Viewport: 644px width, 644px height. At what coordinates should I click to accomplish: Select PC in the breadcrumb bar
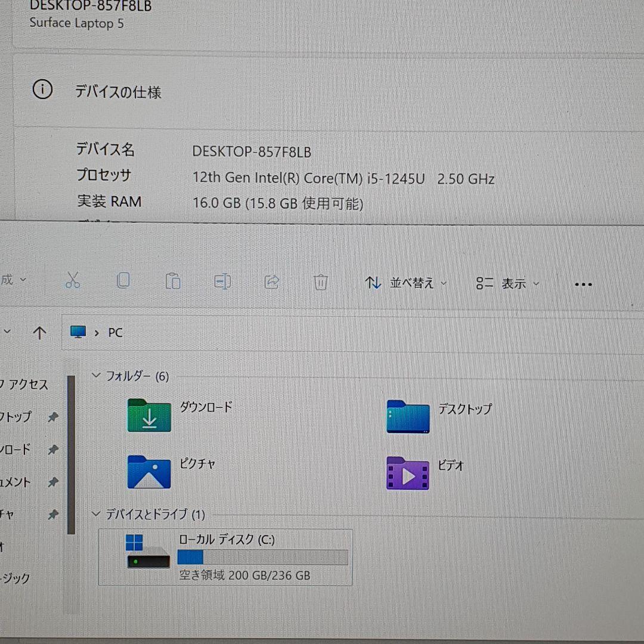[x=115, y=332]
